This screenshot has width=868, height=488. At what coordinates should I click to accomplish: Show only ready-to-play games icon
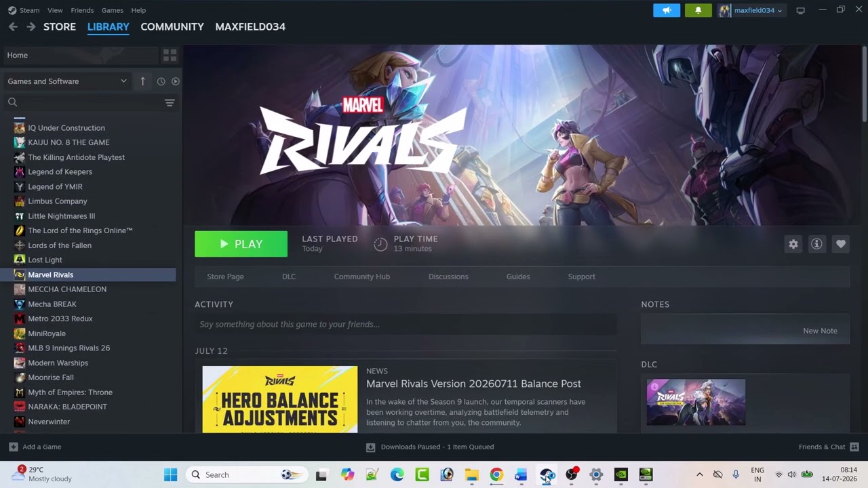176,81
